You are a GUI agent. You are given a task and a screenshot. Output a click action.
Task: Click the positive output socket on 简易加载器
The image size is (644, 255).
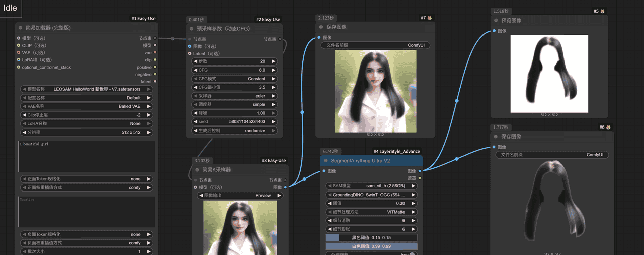coord(155,67)
